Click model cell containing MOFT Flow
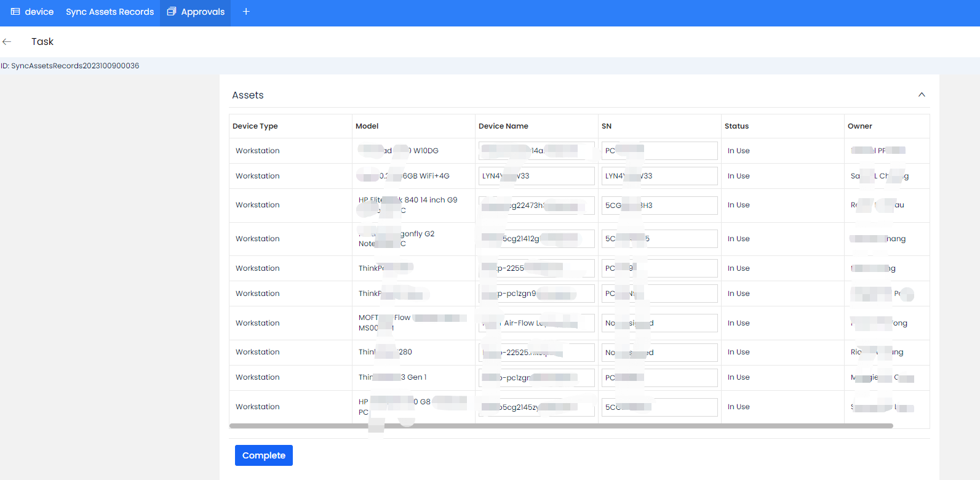Screen dimensions: 980x480 tap(412, 323)
